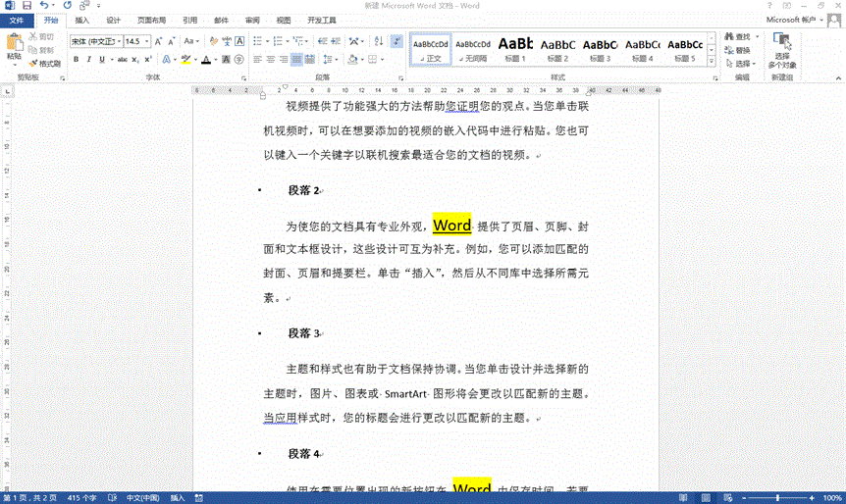Toggle show paragraph marks button

point(396,41)
